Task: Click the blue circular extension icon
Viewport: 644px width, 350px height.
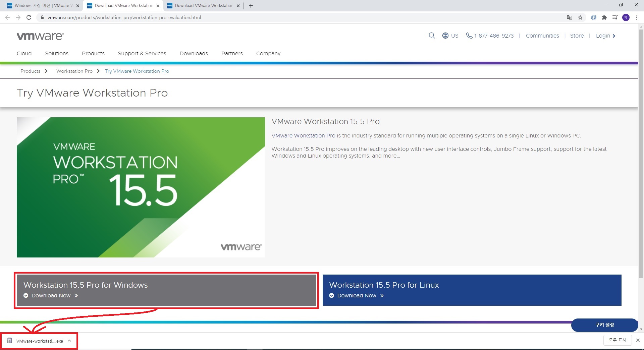Action: point(594,17)
